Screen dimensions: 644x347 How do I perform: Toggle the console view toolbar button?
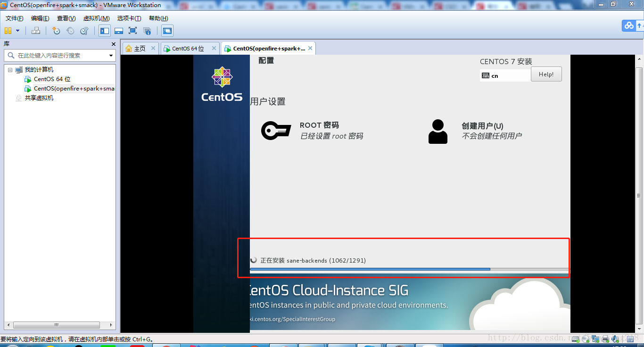click(167, 31)
